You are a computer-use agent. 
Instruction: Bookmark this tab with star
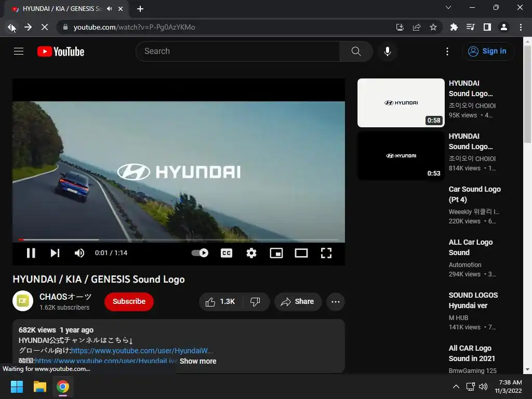433,27
